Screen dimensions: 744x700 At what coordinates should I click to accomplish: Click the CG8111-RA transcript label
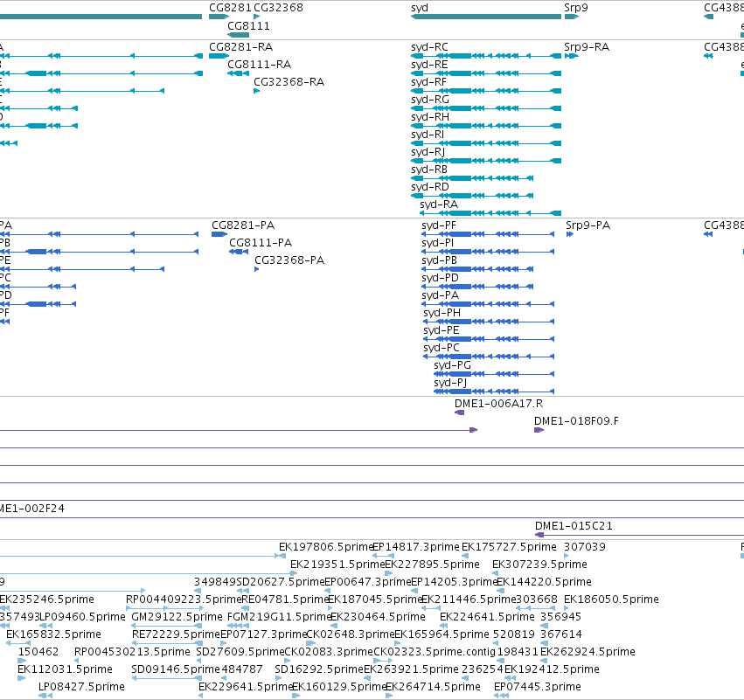click(259, 65)
